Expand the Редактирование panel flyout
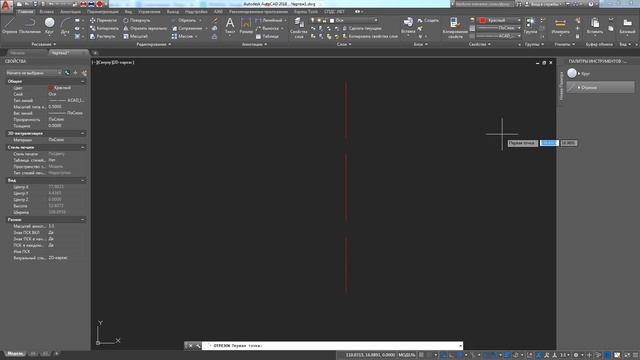Screen dimensions: 640x360 coord(154,44)
